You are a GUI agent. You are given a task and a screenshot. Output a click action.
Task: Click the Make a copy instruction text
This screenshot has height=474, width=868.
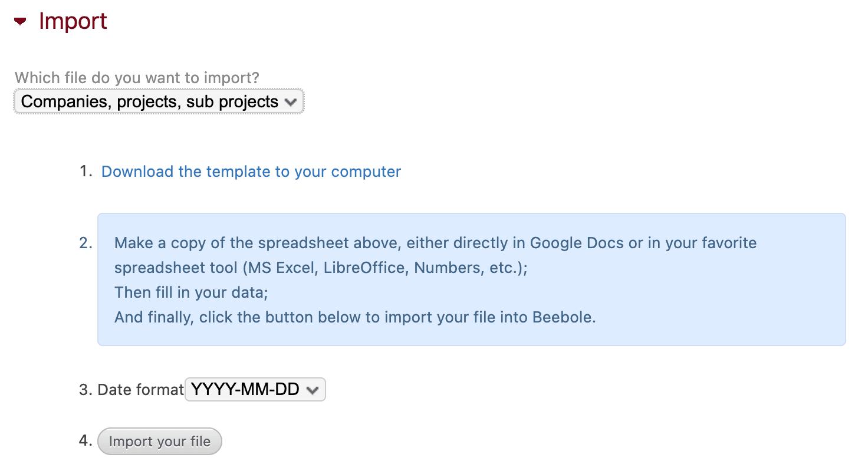tap(435, 242)
